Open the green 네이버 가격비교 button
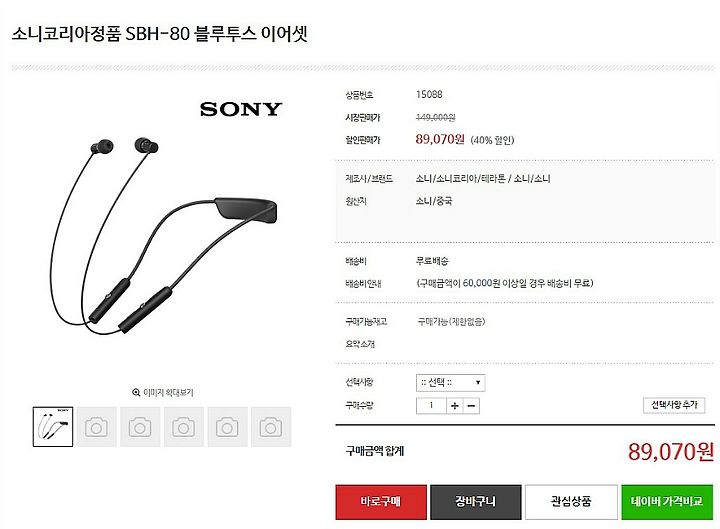 (667, 502)
